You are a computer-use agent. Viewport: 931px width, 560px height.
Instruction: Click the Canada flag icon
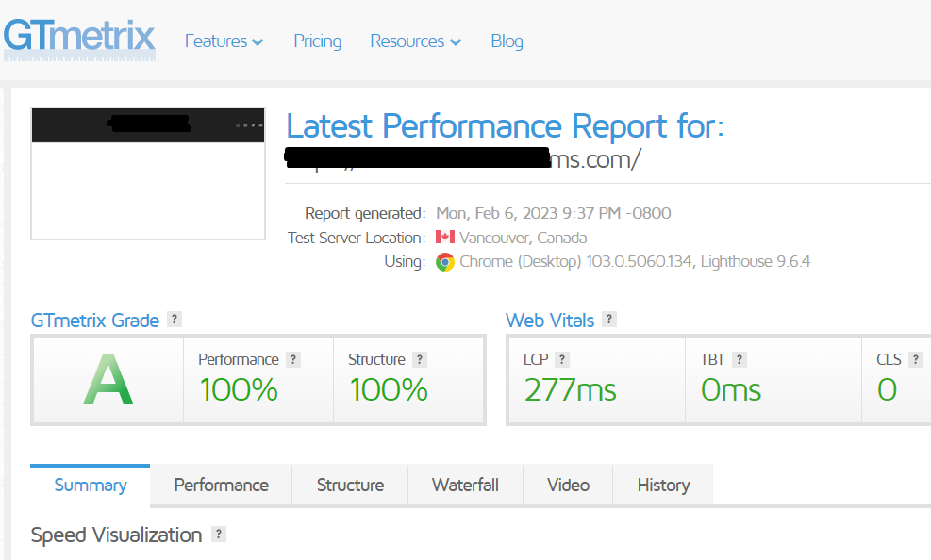click(443, 237)
